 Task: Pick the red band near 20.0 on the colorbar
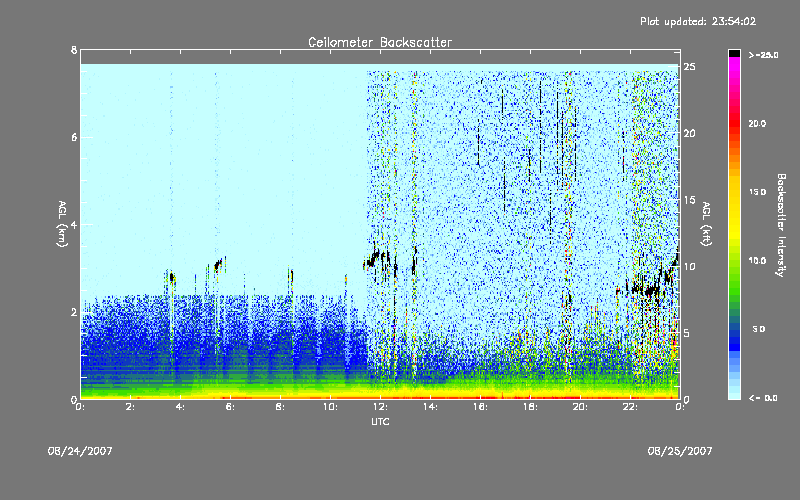[734, 123]
